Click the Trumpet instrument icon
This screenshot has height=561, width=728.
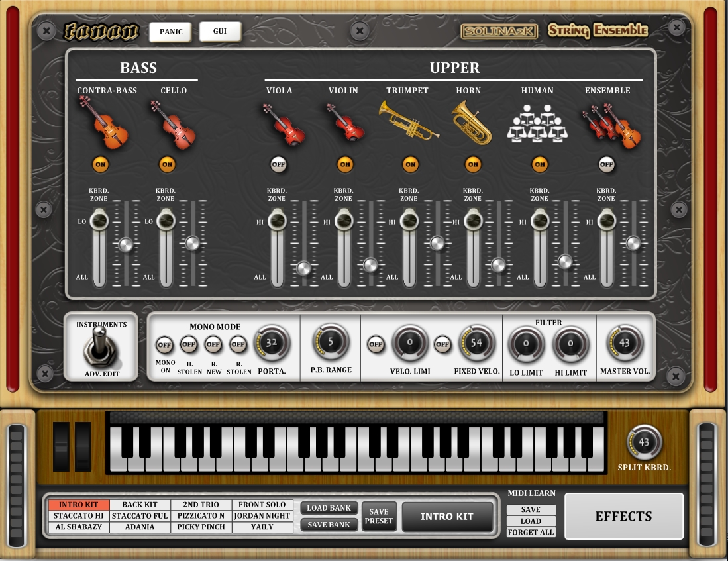(x=409, y=119)
